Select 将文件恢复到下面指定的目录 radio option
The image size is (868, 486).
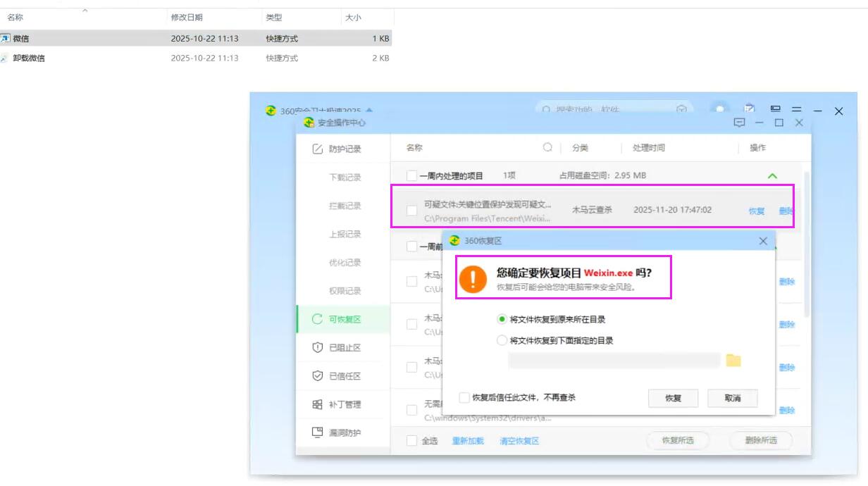(502, 340)
